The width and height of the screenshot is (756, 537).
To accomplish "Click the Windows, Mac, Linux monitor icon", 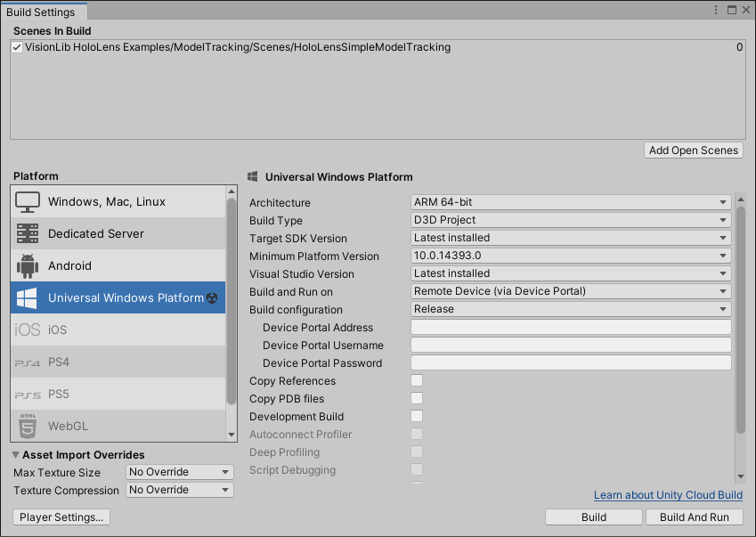I will [28, 202].
